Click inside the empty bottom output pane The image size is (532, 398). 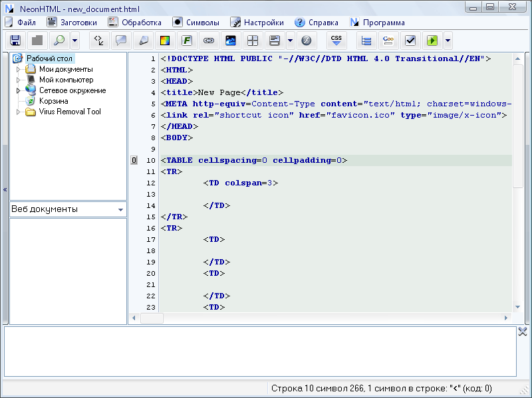(x=260, y=351)
